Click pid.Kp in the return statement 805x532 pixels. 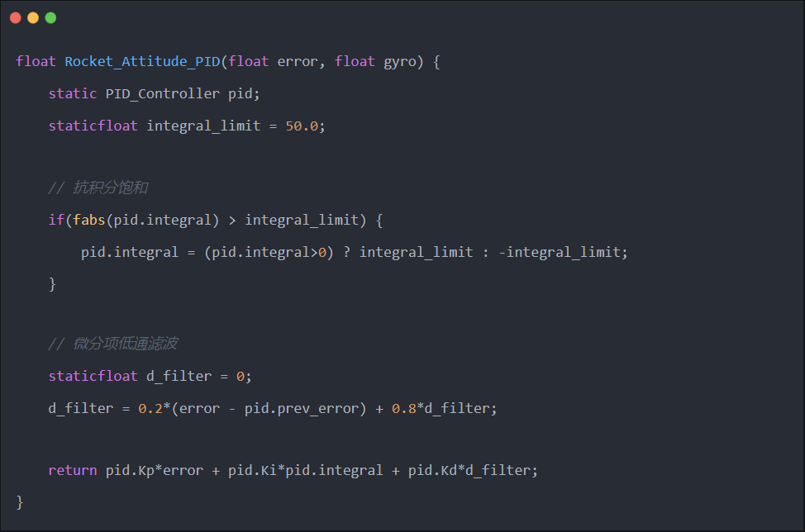click(130, 470)
